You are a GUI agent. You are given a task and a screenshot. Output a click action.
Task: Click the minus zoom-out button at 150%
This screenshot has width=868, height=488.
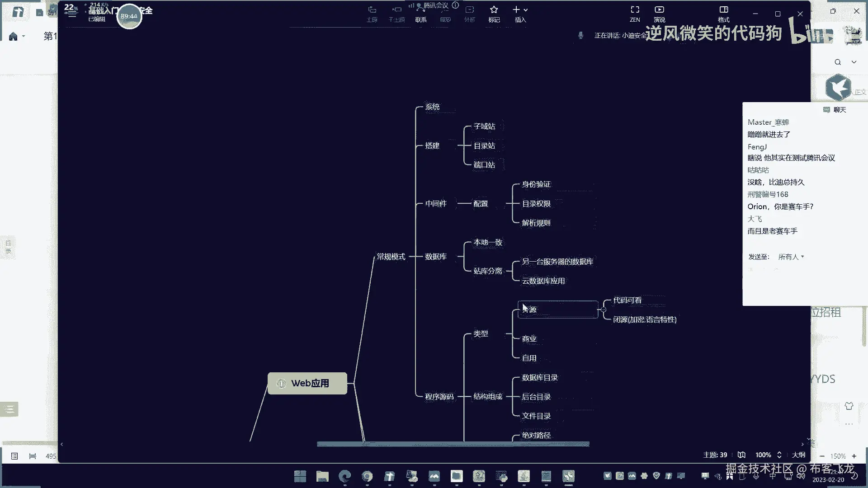pyautogui.click(x=822, y=456)
